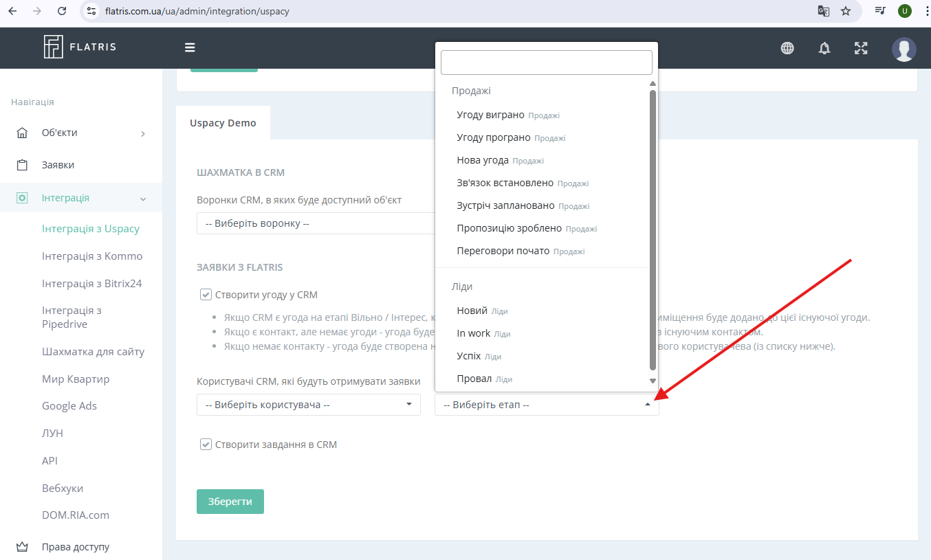Viewport: 931px width, 560px height.
Task: Bookmark this page with the star icon
Action: tap(846, 11)
